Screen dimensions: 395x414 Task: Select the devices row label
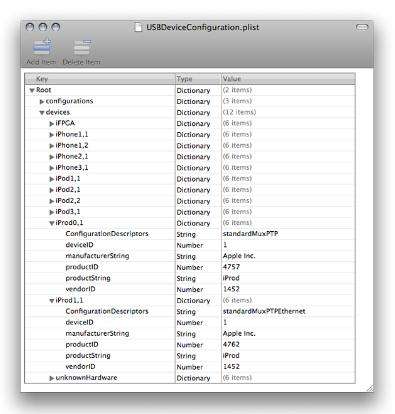point(58,112)
